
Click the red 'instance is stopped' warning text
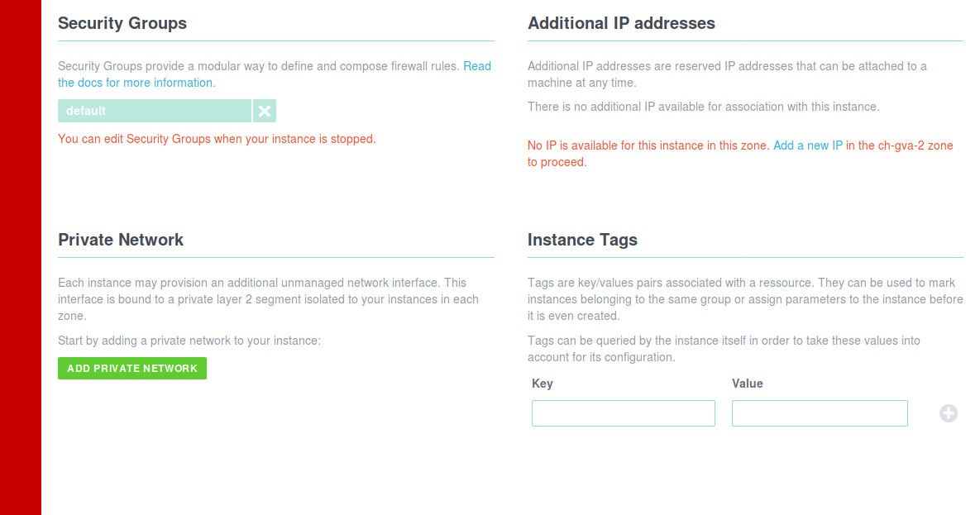coord(217,139)
